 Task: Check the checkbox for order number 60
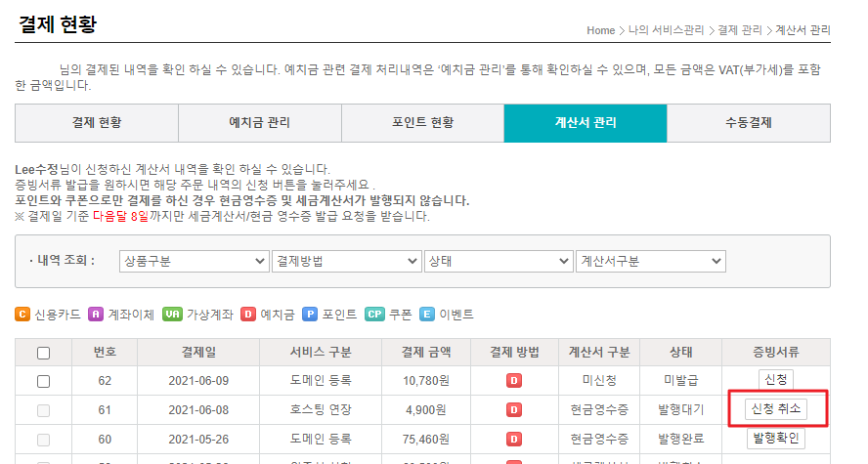(43, 439)
